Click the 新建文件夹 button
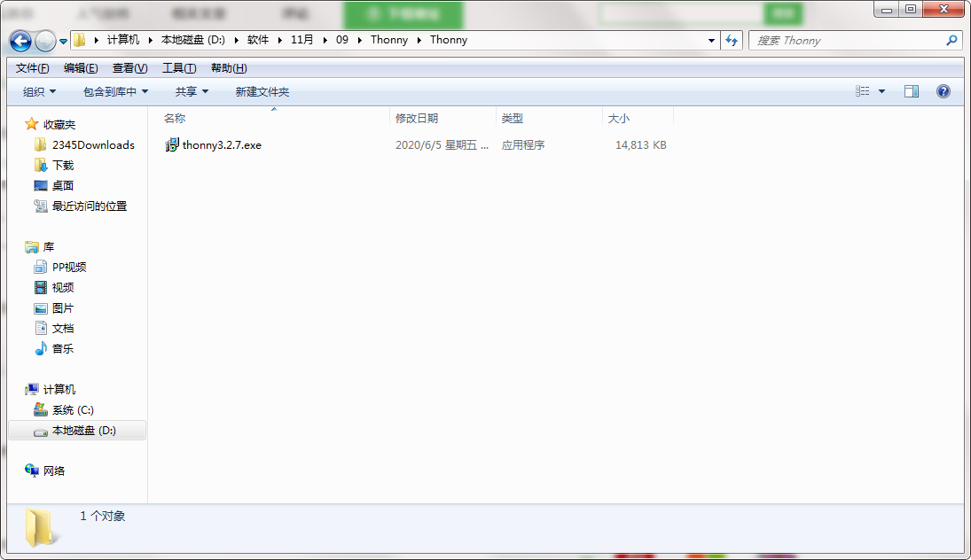The image size is (971, 560). pos(262,91)
